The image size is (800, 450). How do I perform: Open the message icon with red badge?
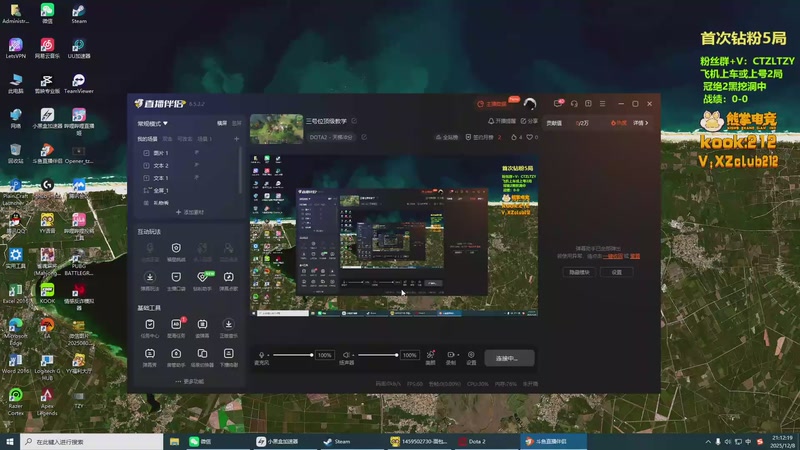(558, 104)
